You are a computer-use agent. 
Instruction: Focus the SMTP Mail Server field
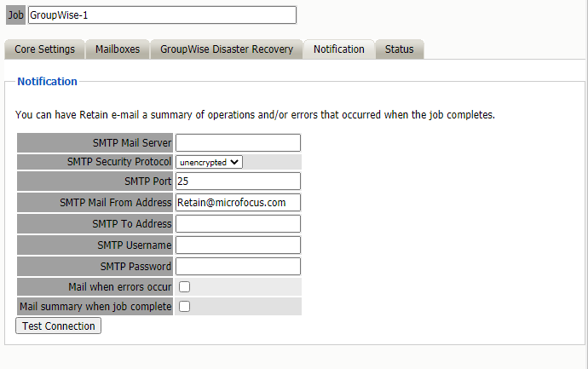[238, 142]
